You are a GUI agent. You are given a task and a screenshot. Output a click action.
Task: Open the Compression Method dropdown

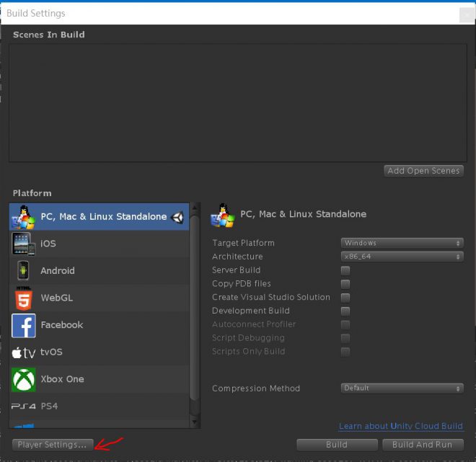click(x=402, y=388)
